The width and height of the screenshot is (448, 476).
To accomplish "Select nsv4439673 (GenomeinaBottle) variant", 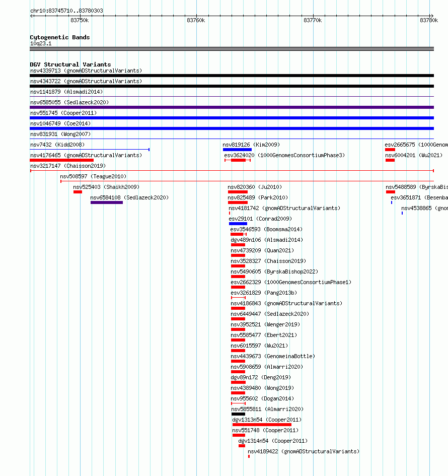I will [x=273, y=357].
